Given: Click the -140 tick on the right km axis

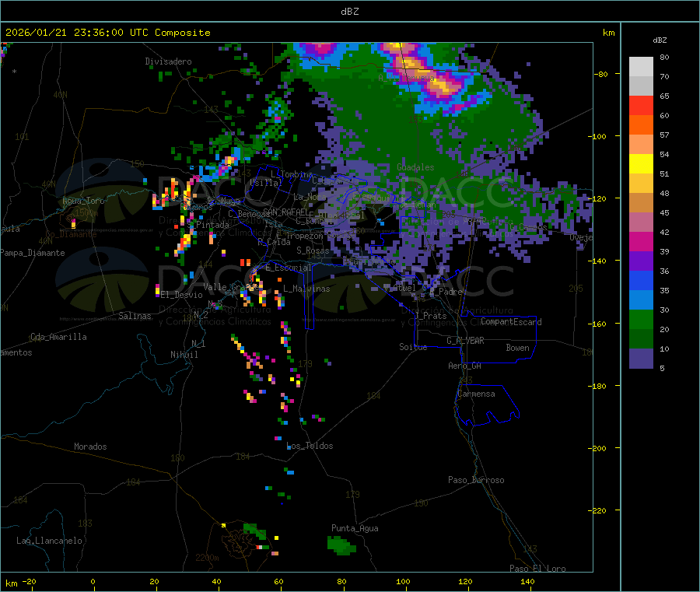Looking at the screenshot, I should (x=599, y=261).
